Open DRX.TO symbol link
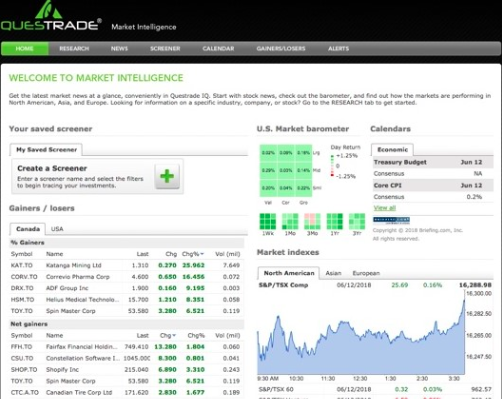 tap(22, 288)
